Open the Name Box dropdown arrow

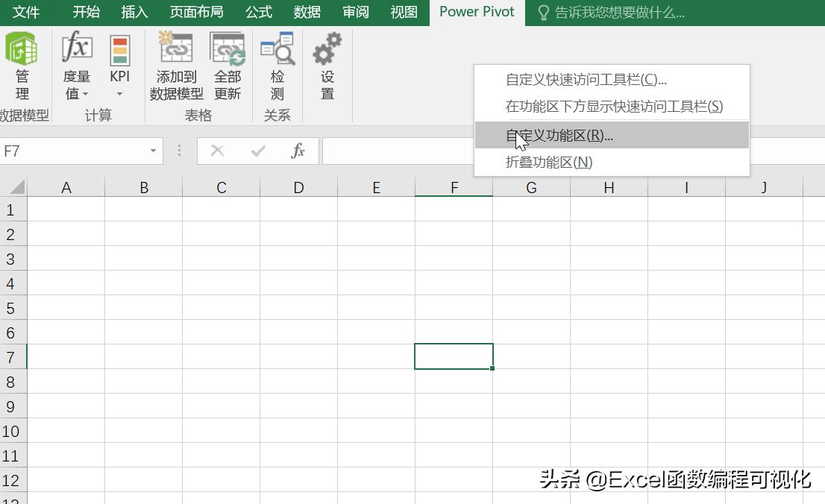coord(154,151)
